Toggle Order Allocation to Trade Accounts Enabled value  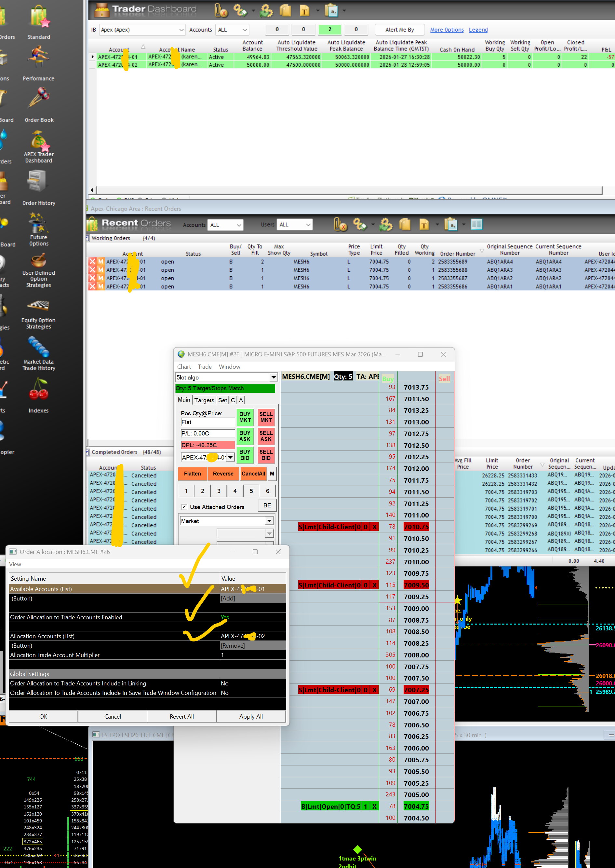tap(253, 617)
